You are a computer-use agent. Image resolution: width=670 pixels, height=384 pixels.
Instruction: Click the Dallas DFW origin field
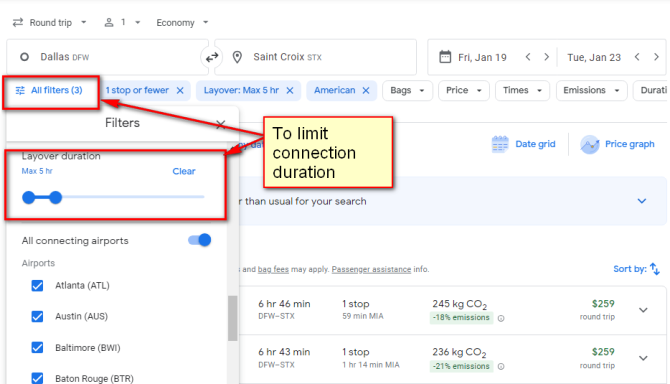tap(107, 57)
